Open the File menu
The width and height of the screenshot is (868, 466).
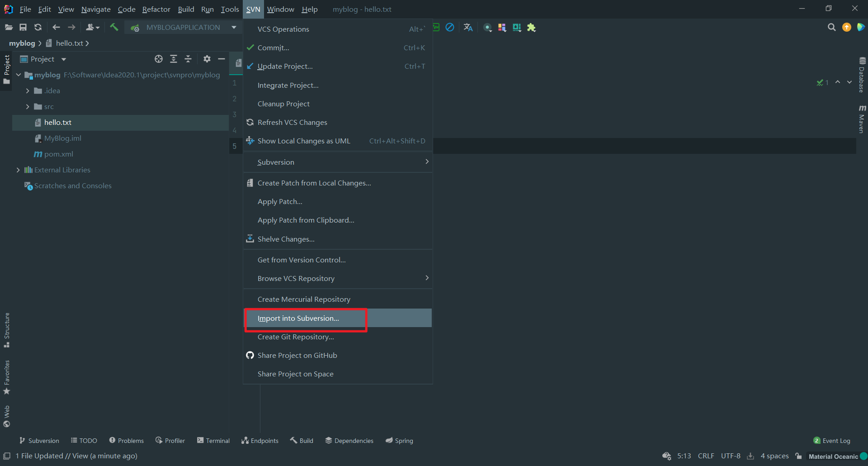(25, 9)
